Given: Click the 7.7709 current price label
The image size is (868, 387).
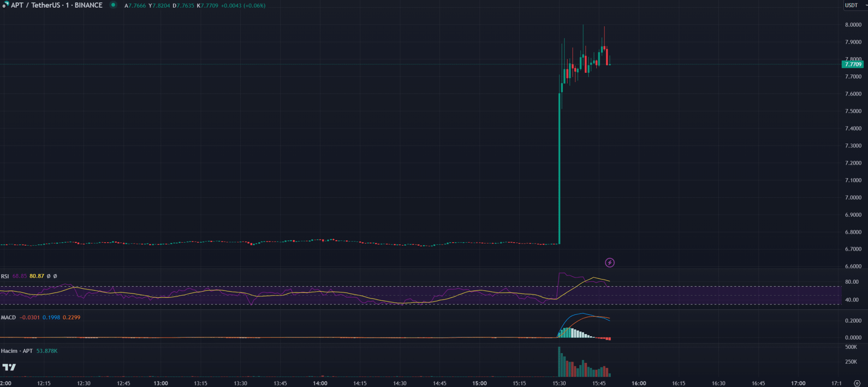Looking at the screenshot, I should tap(852, 64).
